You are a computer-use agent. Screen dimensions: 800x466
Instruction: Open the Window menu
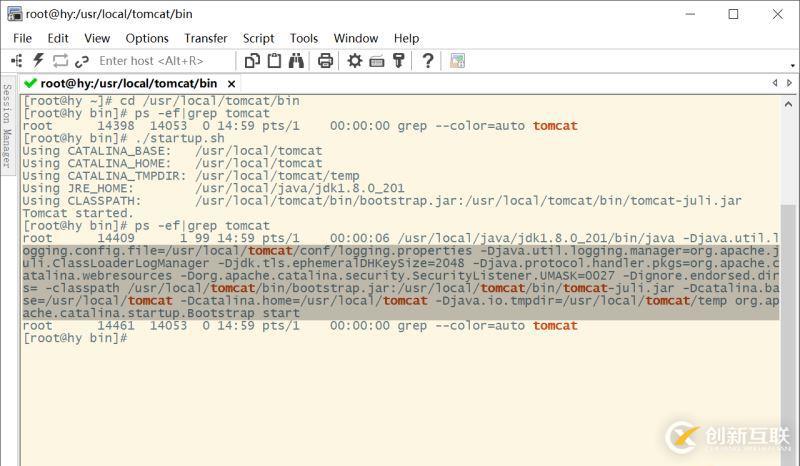356,38
